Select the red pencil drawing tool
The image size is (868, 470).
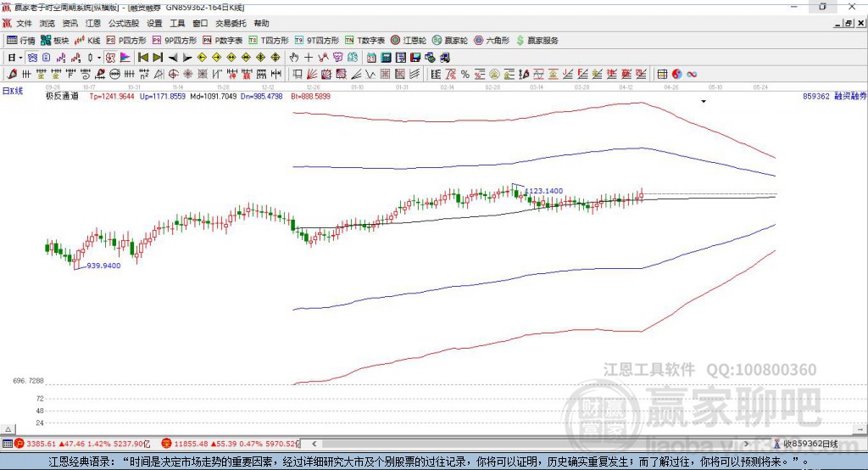(12, 75)
